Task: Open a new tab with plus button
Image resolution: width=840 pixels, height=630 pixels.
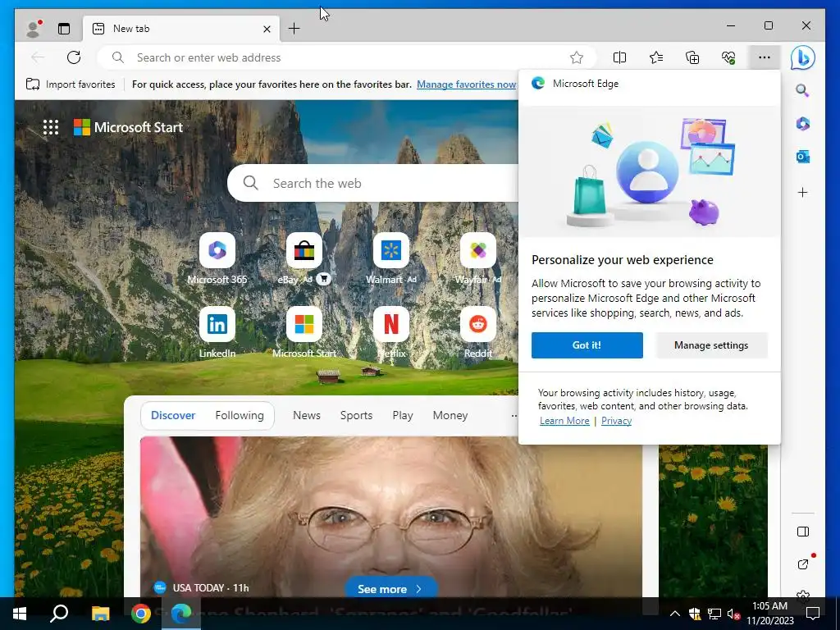Action: click(294, 29)
